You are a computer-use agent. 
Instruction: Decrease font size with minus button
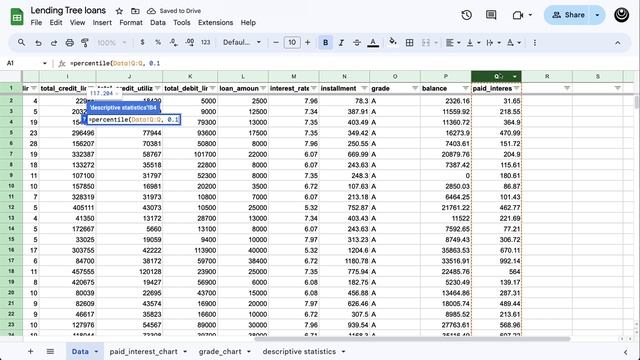point(276,42)
